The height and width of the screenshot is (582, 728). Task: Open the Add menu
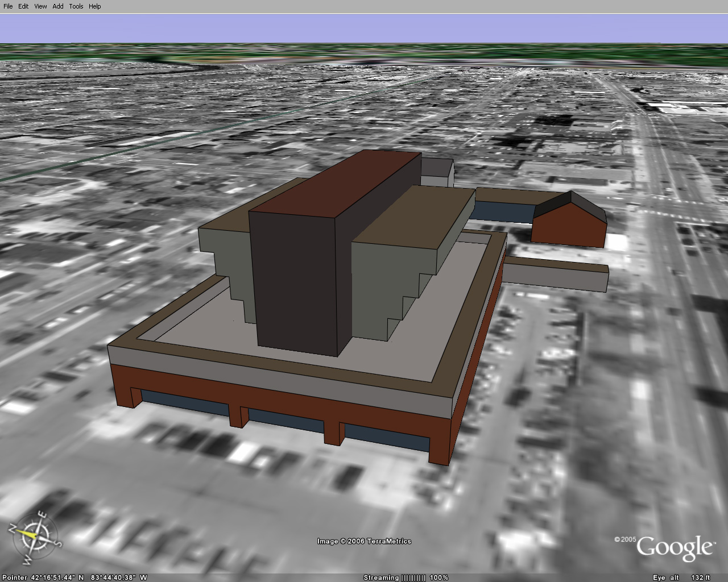click(58, 6)
